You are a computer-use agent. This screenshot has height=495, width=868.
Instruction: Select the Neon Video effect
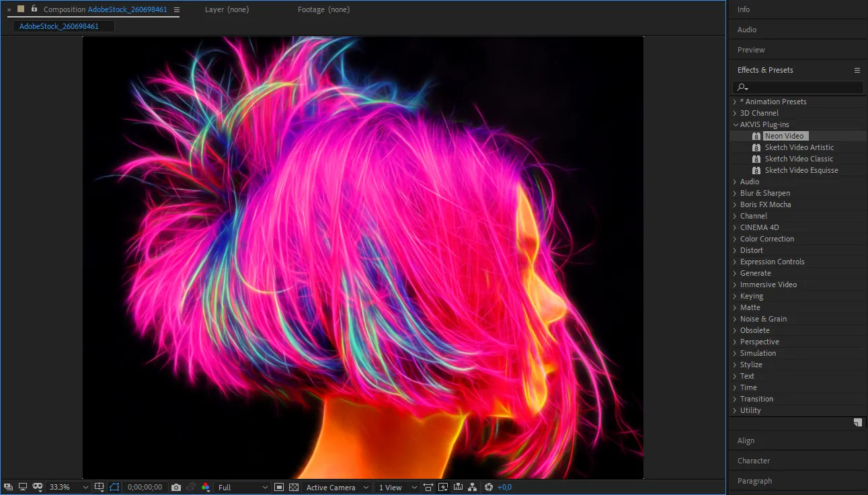pos(784,136)
